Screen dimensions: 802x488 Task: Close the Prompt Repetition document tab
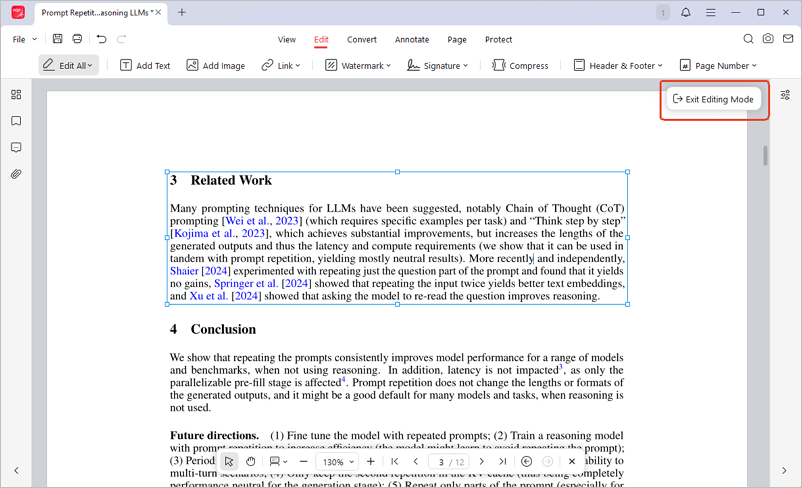pyautogui.click(x=159, y=12)
